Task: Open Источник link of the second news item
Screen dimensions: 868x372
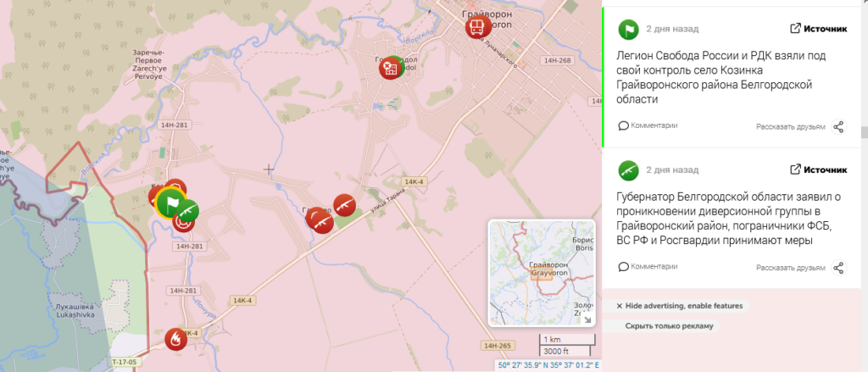Action: coord(818,169)
